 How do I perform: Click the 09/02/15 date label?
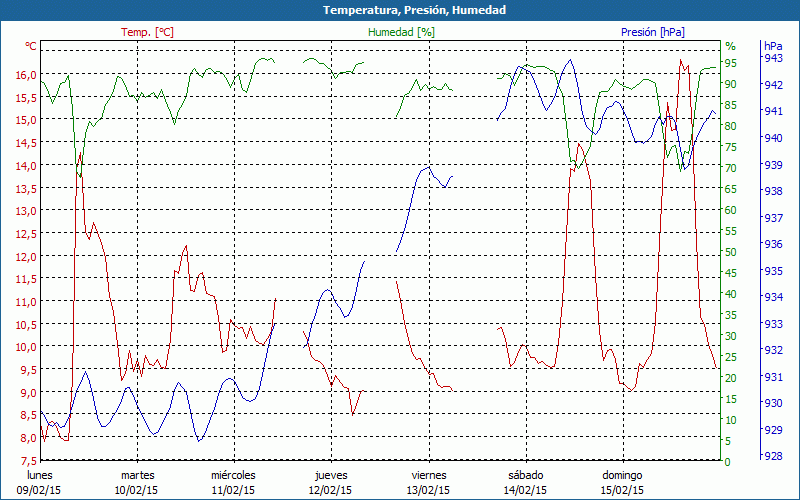(39, 490)
